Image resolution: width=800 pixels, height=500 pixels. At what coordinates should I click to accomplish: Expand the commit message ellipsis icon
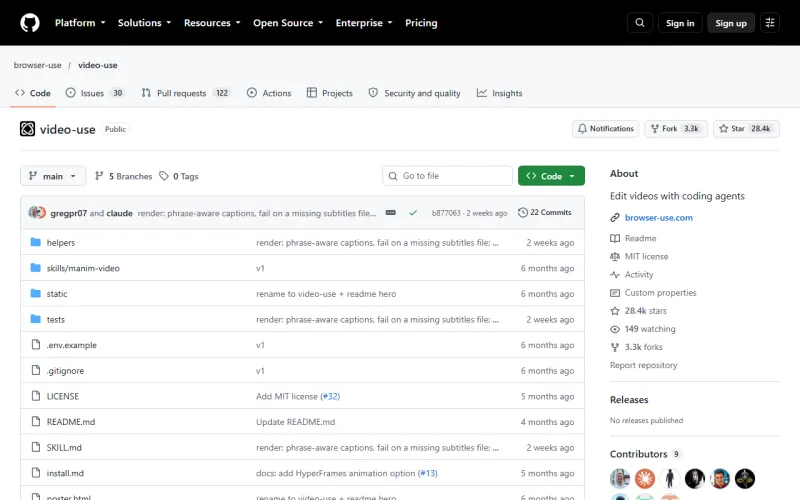[390, 213]
